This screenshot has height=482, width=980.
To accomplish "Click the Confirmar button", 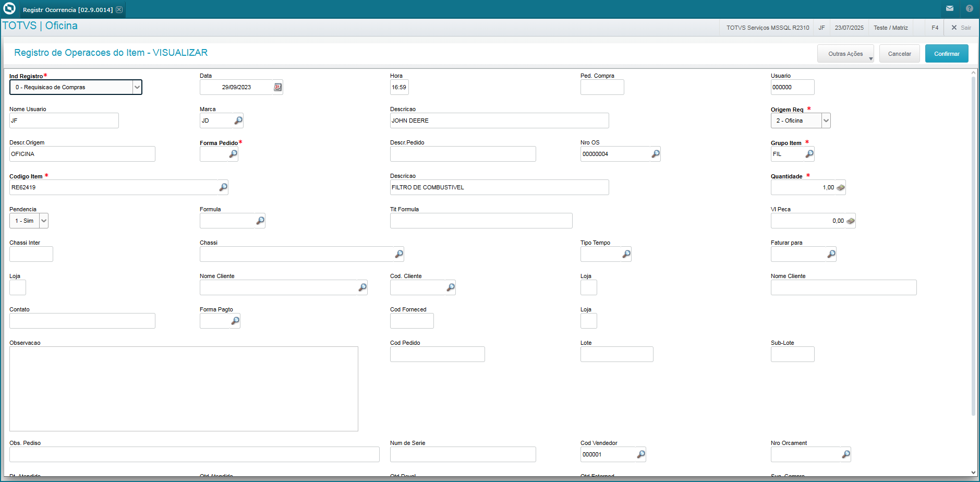I will [947, 54].
